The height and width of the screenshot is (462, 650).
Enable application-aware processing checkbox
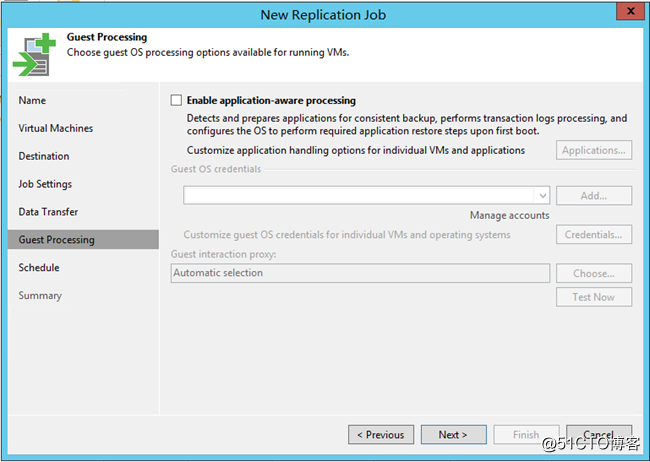coord(176,100)
